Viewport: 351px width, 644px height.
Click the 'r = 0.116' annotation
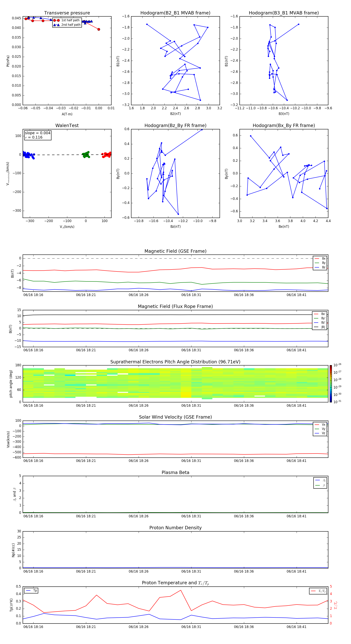(34, 137)
